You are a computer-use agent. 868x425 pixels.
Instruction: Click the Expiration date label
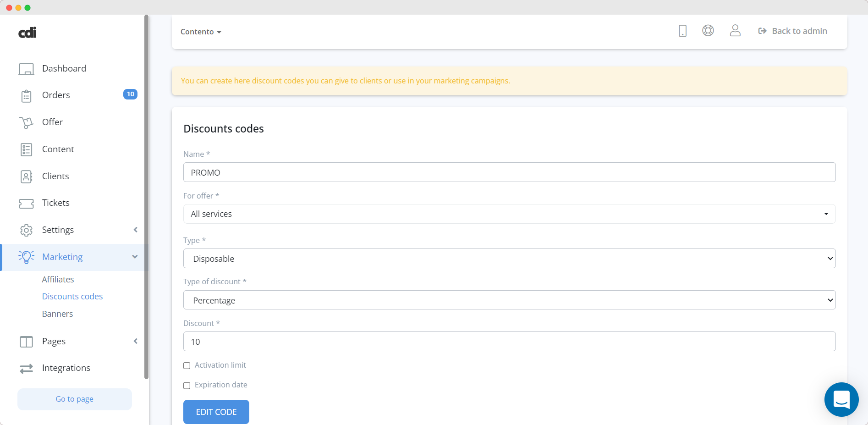click(221, 385)
